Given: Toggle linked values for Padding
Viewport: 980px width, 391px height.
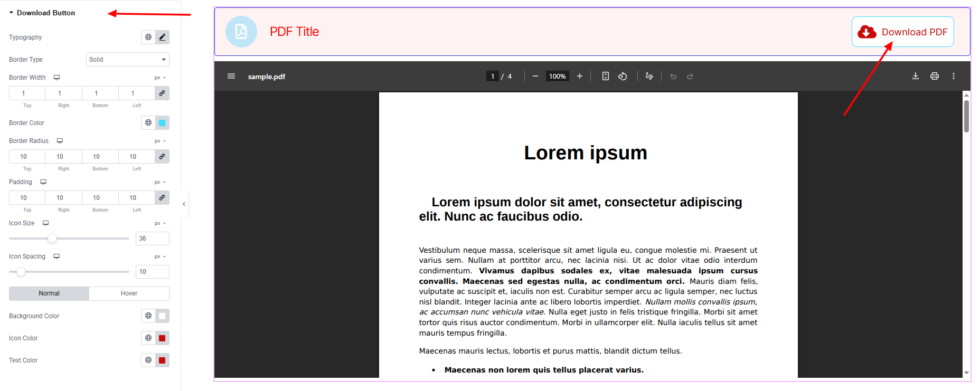Looking at the screenshot, I should 162,198.
